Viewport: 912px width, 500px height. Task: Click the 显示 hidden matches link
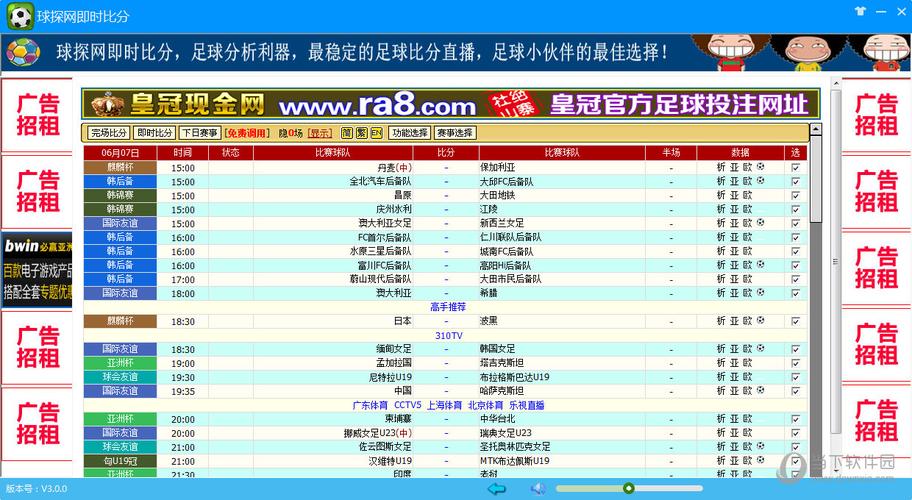(x=320, y=133)
